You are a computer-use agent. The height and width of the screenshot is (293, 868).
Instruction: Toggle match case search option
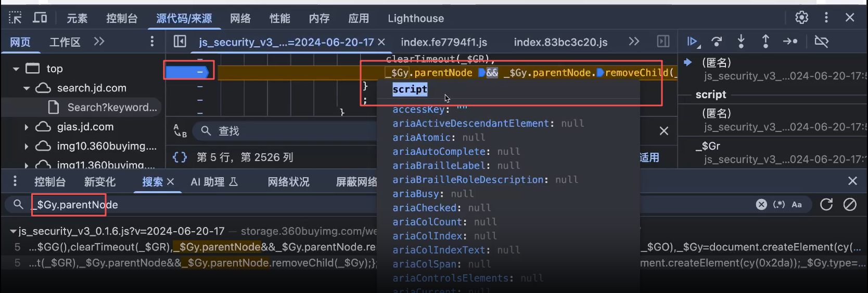[797, 205]
